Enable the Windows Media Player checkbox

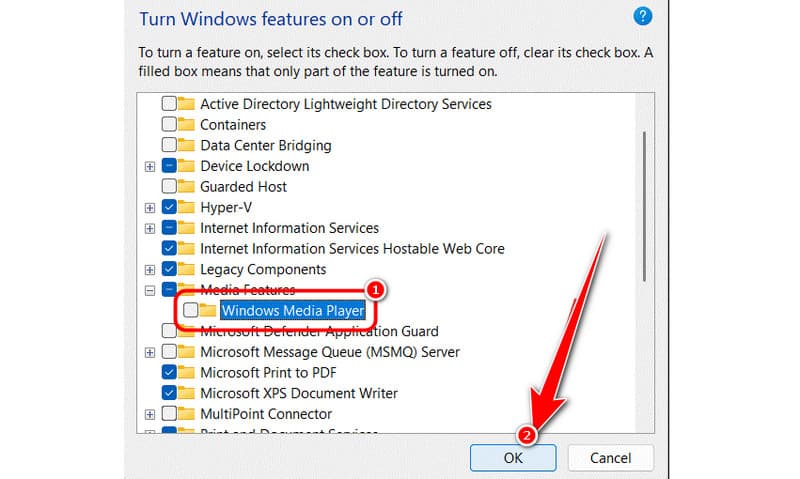(x=190, y=310)
